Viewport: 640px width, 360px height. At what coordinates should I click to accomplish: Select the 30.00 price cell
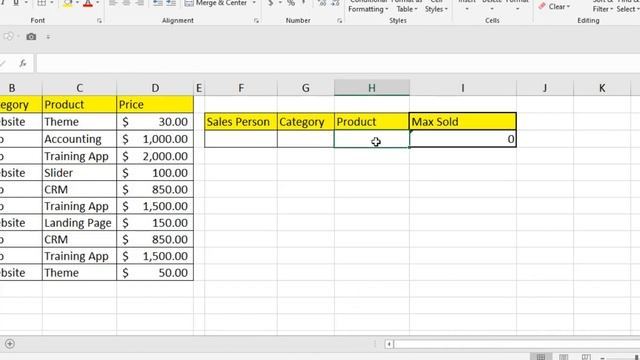(155, 122)
